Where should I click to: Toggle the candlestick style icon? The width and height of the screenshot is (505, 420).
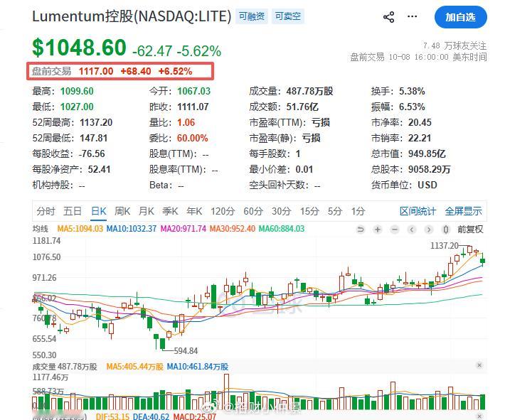(446, 230)
